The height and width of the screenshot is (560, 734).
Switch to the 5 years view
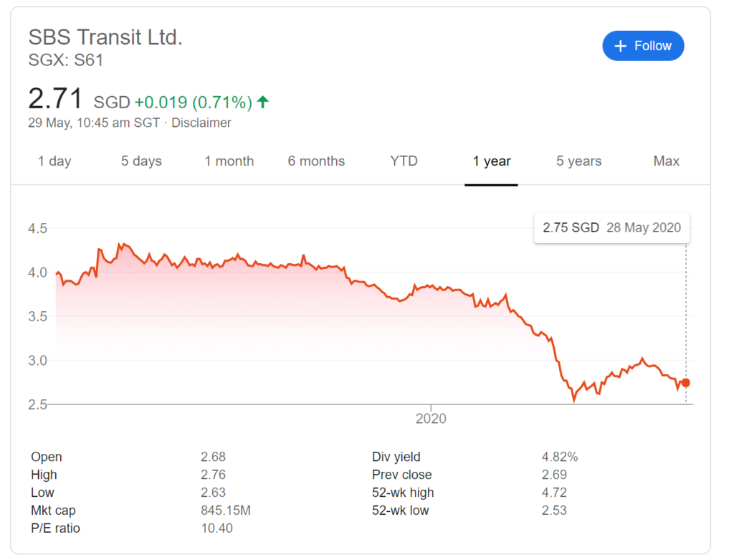coord(578,161)
